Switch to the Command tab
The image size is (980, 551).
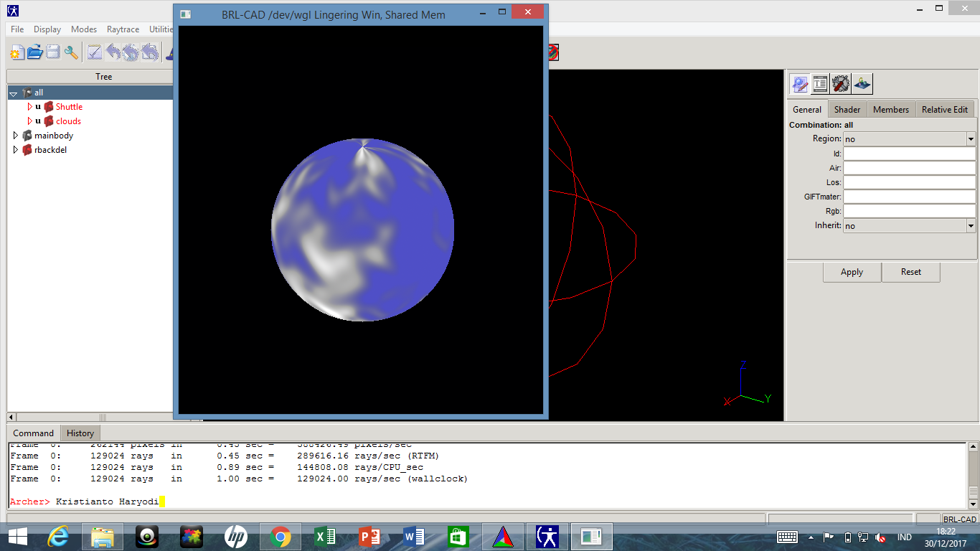33,433
